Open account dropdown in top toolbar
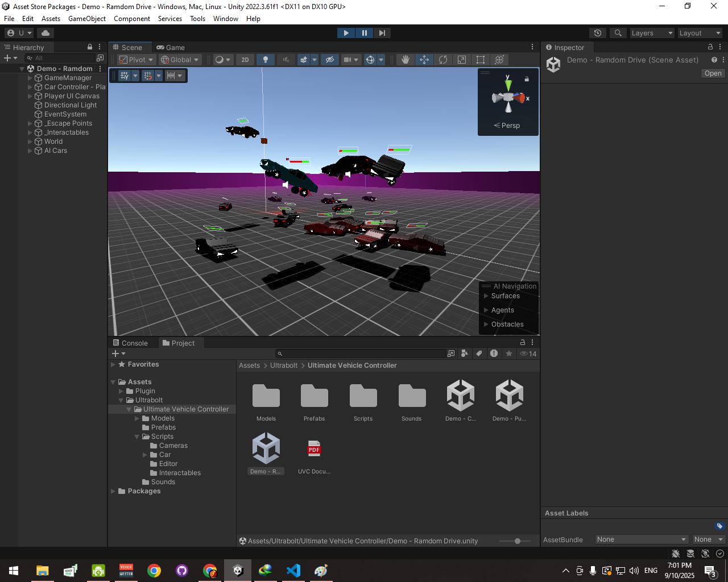Screen dimensions: 728x582 click(19, 33)
